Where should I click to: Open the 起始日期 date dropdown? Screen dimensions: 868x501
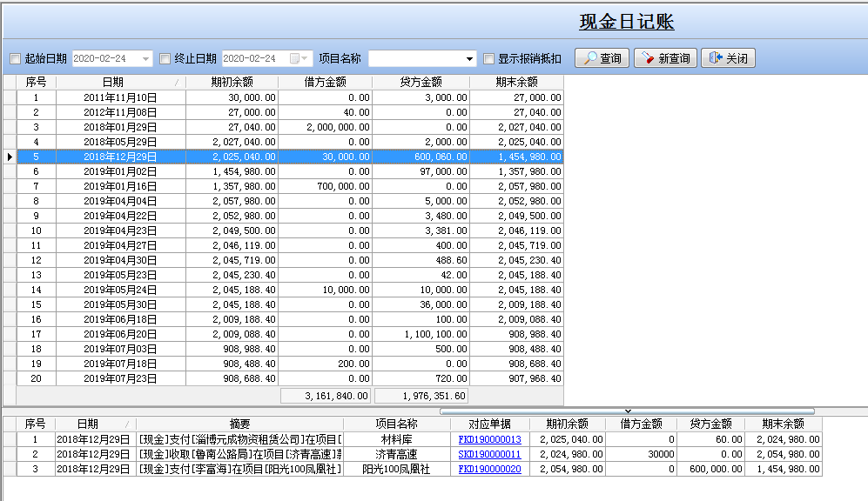pyautogui.click(x=146, y=58)
